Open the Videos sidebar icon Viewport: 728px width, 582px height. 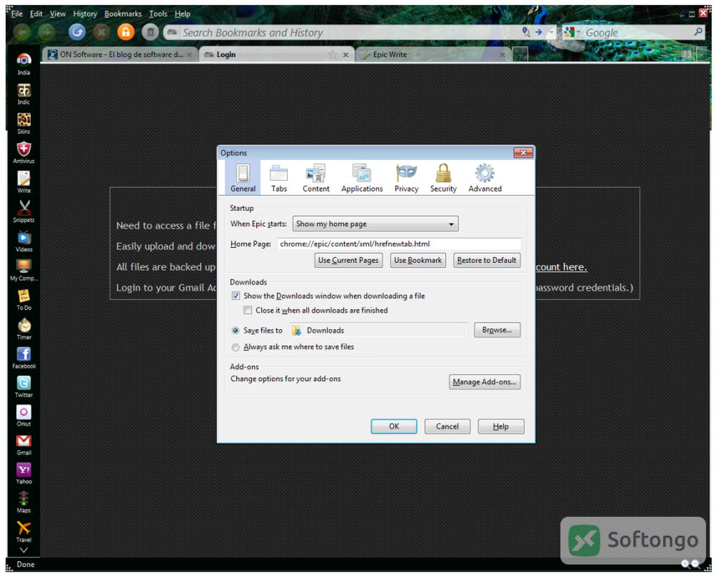(x=24, y=241)
